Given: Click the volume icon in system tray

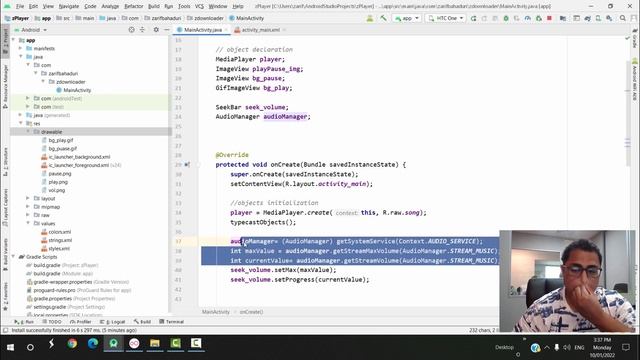Looking at the screenshot, I should (x=567, y=347).
